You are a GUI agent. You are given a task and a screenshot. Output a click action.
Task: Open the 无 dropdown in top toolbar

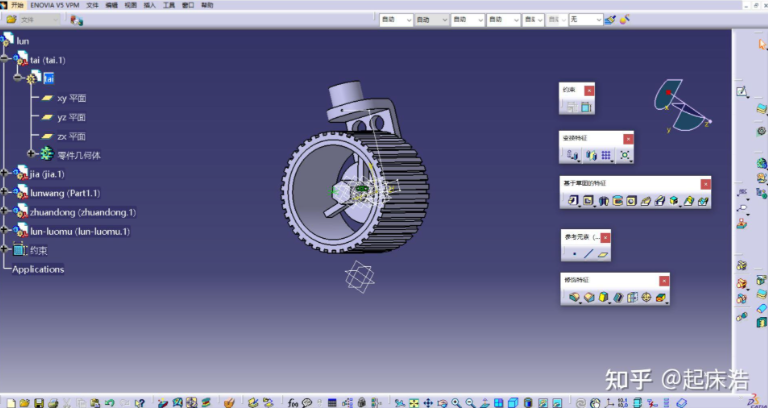(586, 20)
